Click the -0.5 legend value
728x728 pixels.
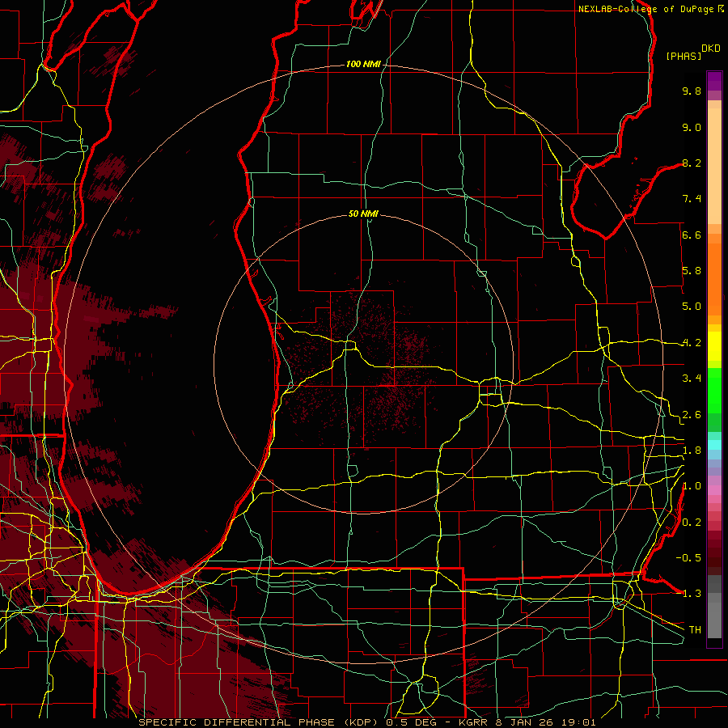coord(689,558)
